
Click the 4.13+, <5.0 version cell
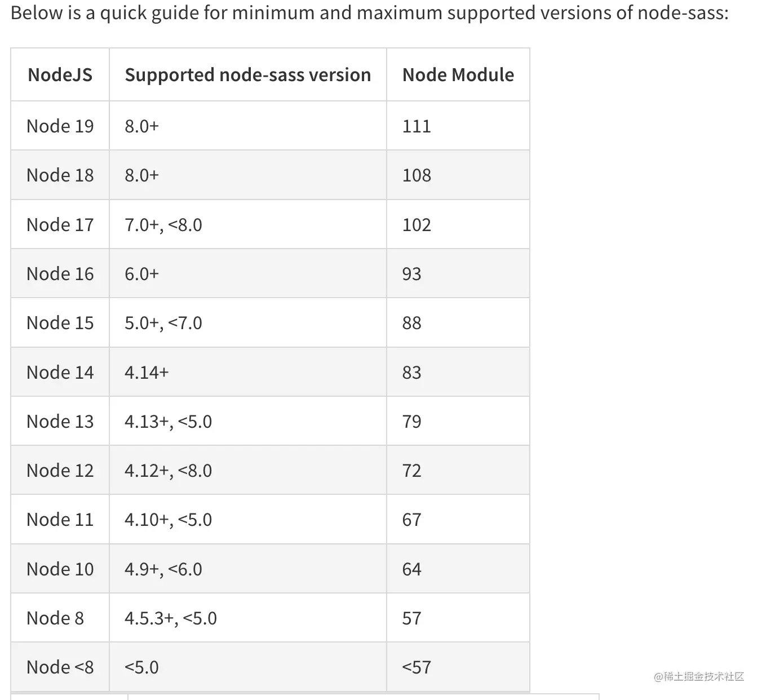pyautogui.click(x=168, y=422)
